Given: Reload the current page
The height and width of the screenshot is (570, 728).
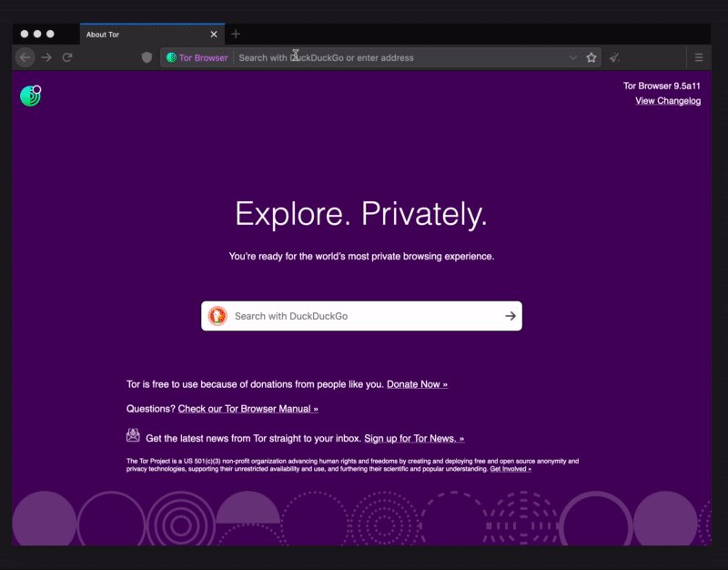Looking at the screenshot, I should pos(67,57).
